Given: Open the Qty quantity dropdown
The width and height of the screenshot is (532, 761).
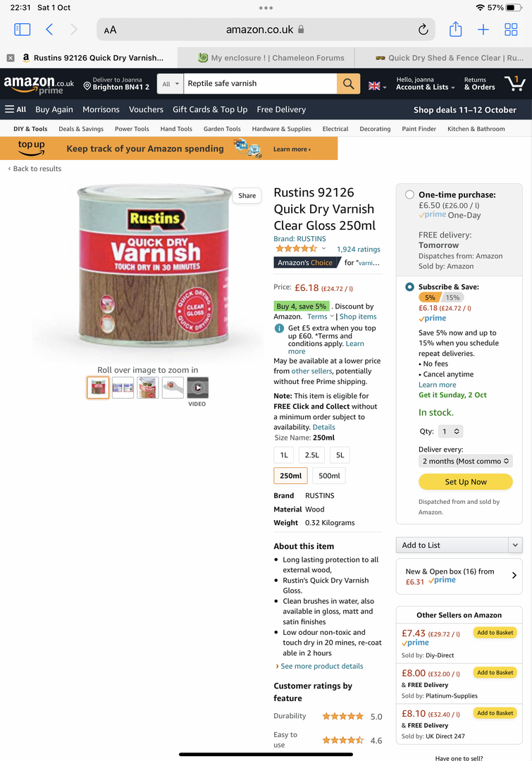Looking at the screenshot, I should (x=450, y=431).
